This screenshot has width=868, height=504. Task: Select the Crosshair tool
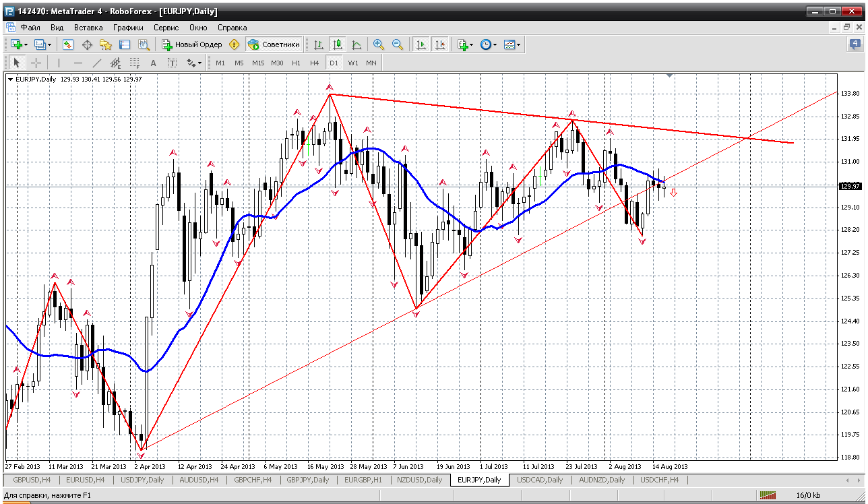(36, 63)
